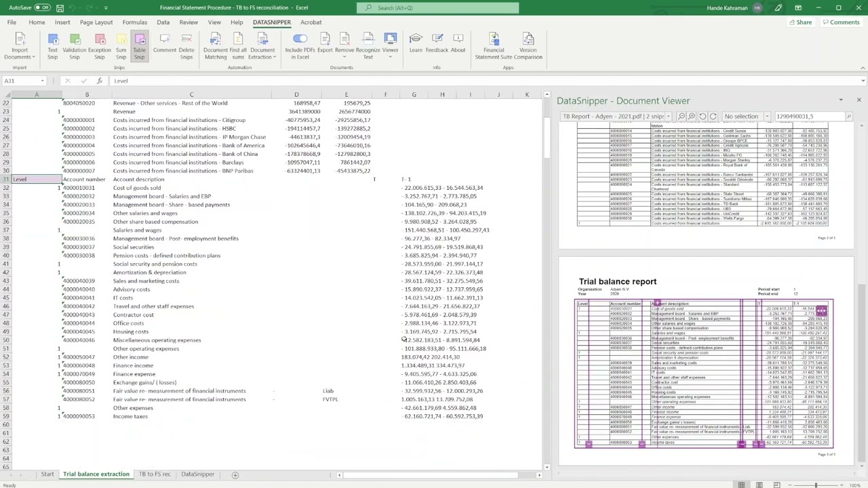
Task: Open the File menu
Action: point(12,22)
